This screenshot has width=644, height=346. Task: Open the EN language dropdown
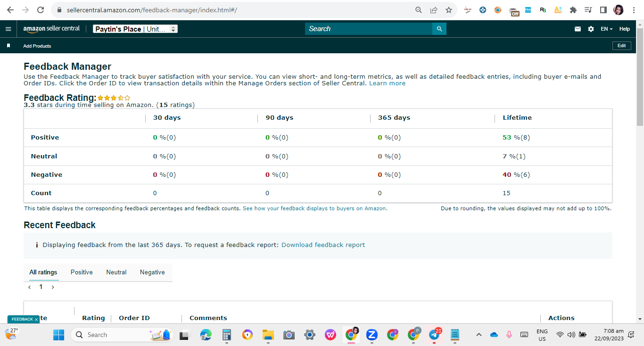(x=606, y=29)
